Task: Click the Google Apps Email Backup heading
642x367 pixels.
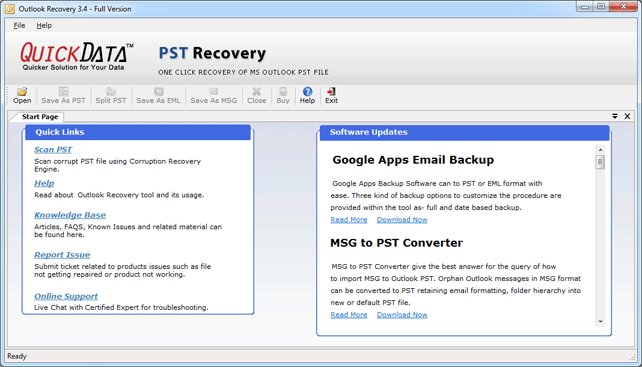Action: (413, 160)
